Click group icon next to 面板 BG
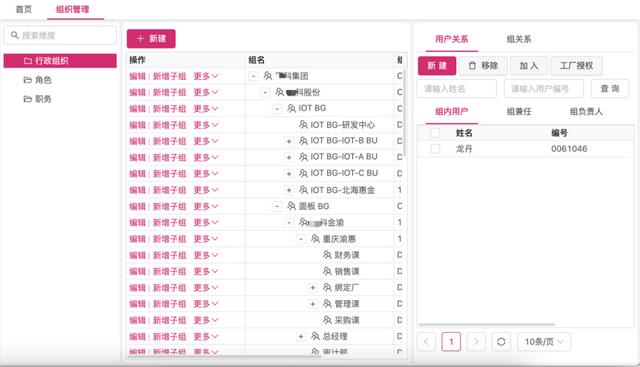 (x=291, y=206)
